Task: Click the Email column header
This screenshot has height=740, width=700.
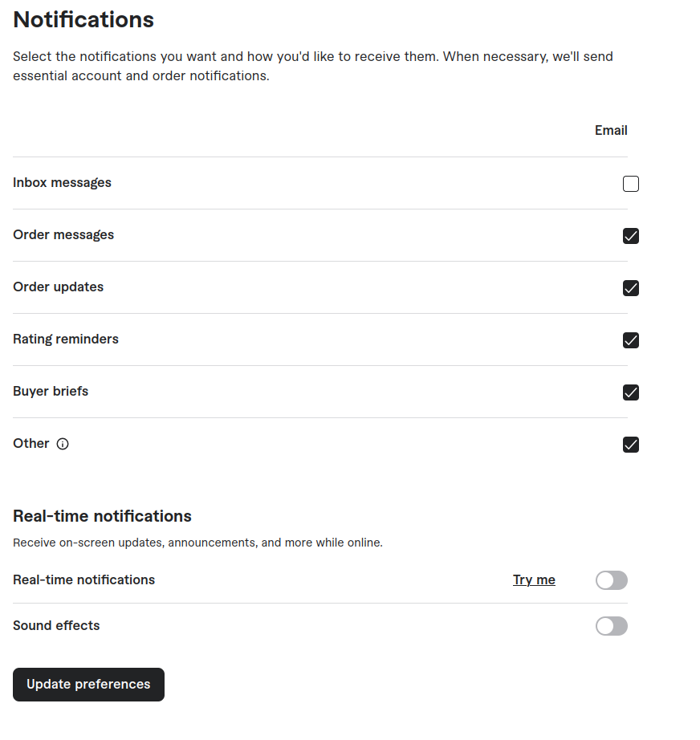Action: point(611,130)
